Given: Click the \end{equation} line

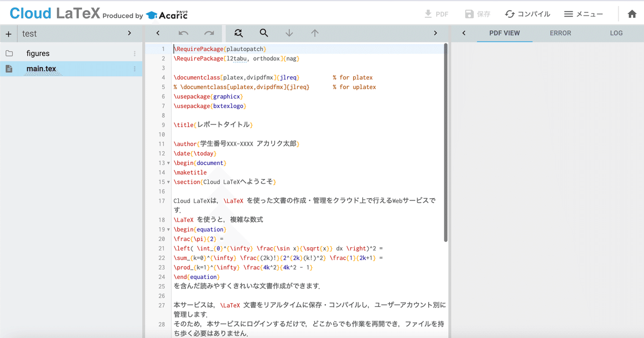Looking at the screenshot, I should [x=196, y=277].
